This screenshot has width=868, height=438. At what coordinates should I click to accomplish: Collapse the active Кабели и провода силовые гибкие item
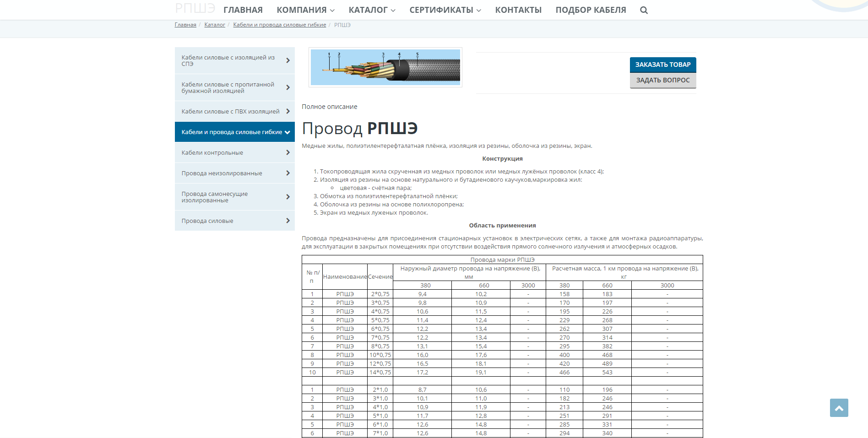coord(235,132)
